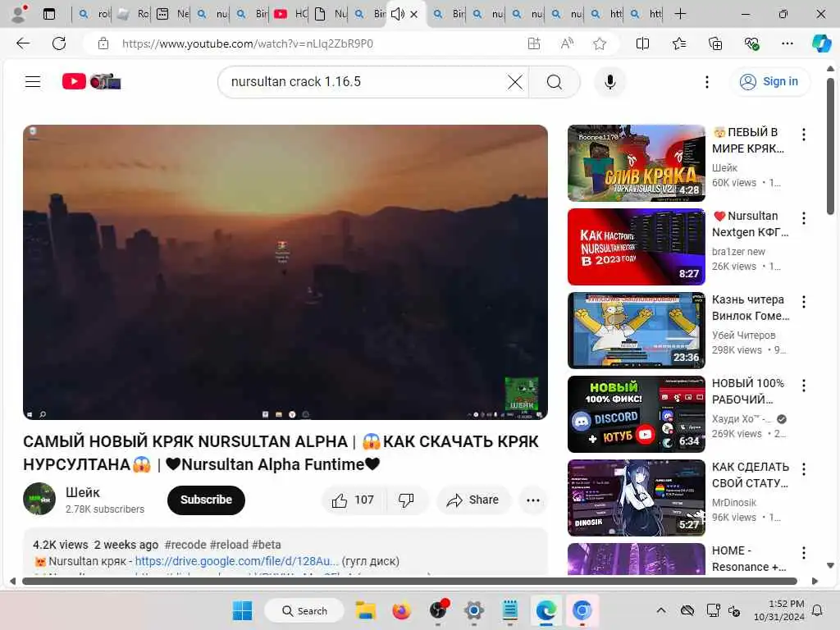Mute the current tab audio

tap(397, 14)
